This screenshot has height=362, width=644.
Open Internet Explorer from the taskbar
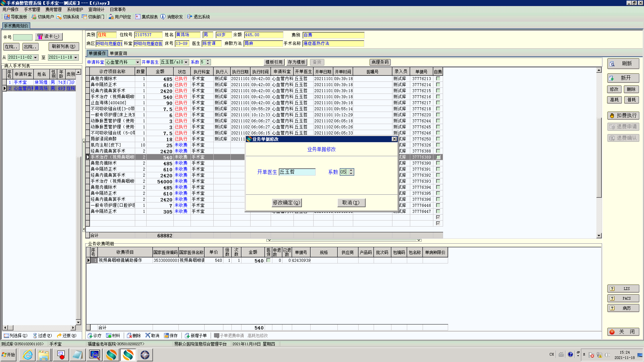28,355
